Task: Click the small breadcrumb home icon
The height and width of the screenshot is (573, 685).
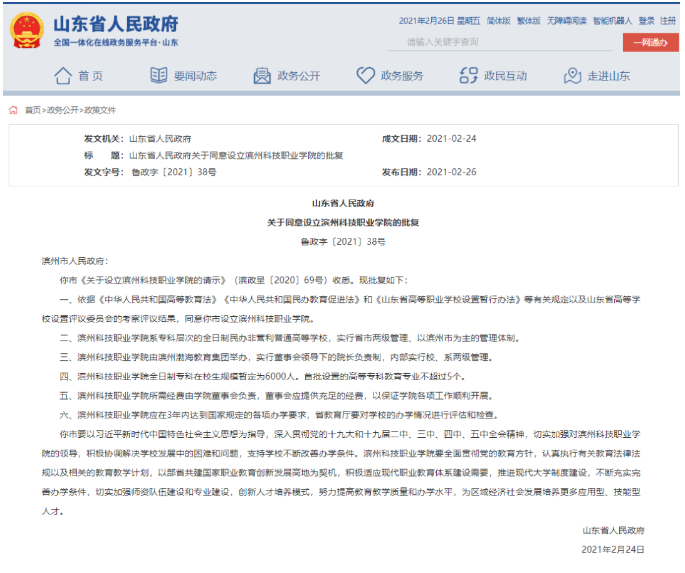Action: coord(13,110)
